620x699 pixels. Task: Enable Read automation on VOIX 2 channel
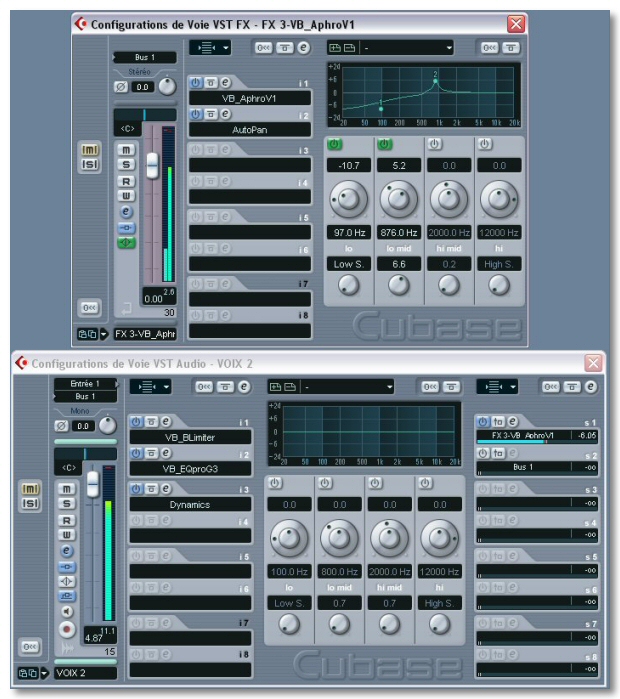pyautogui.click(x=66, y=520)
